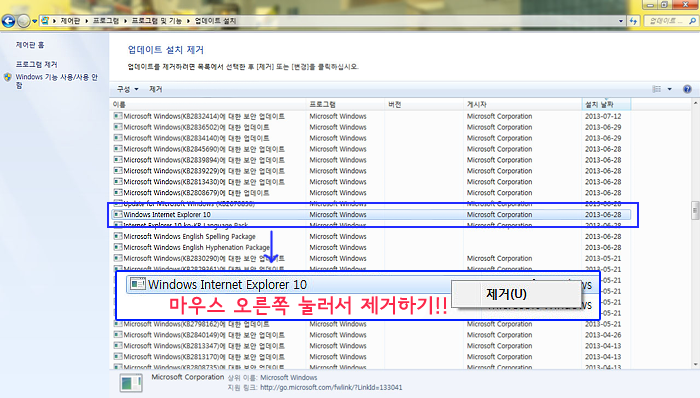Click the search magnifier icon
700x398 pixels.
(692, 21)
